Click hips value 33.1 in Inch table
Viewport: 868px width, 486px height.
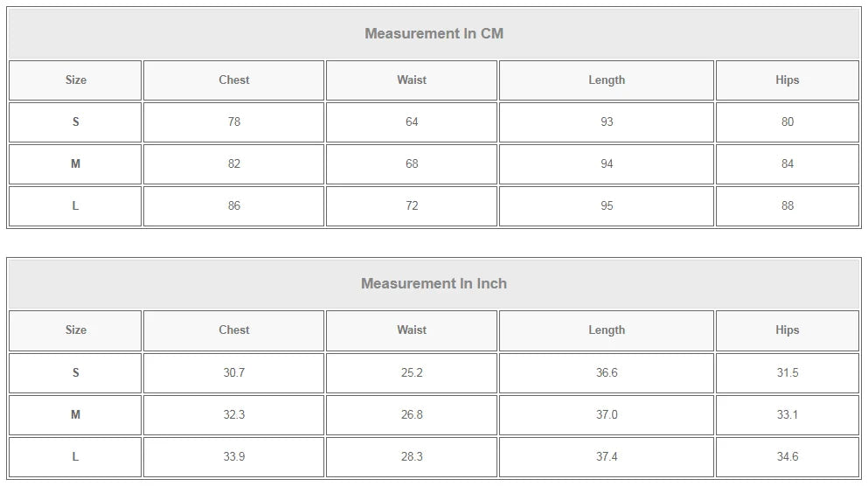[787, 415]
